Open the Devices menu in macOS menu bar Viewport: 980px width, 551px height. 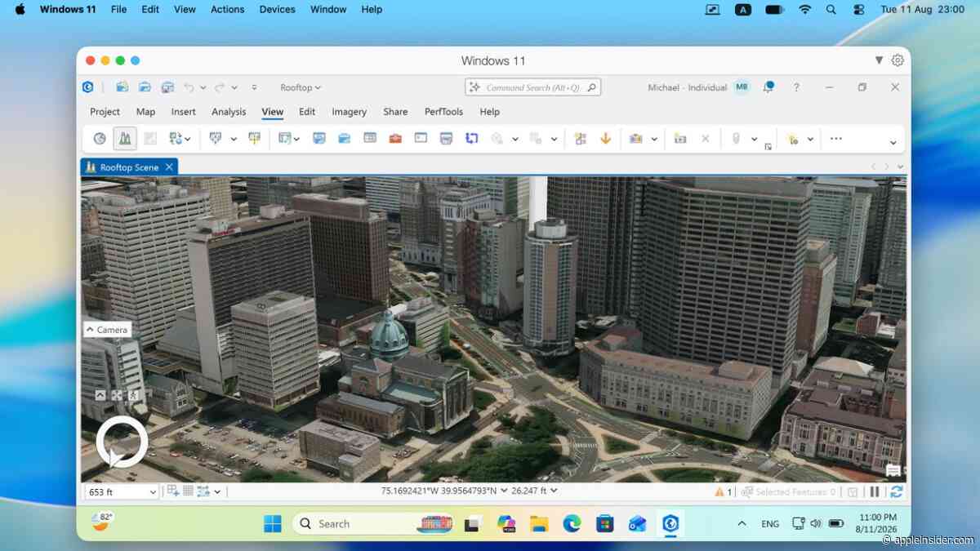(277, 10)
